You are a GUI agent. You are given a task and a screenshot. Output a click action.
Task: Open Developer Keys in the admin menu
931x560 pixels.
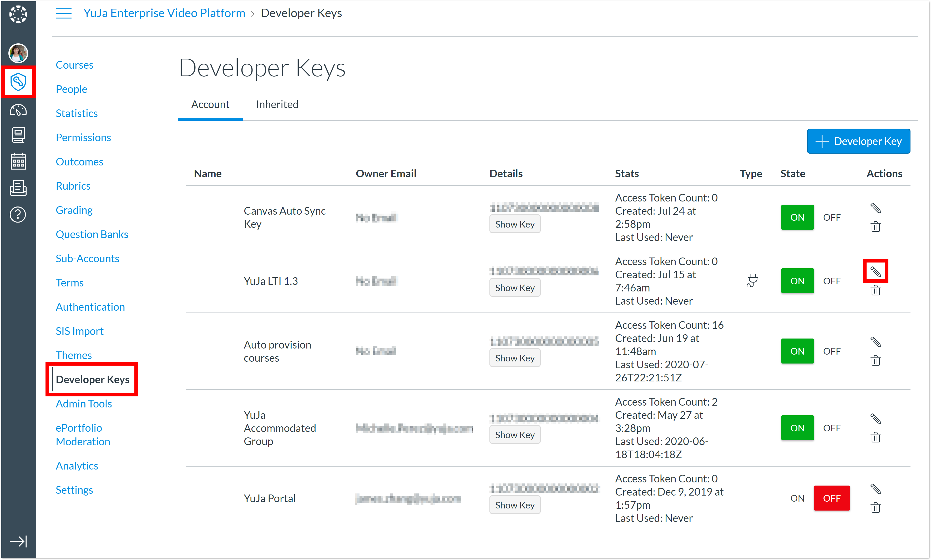(92, 380)
